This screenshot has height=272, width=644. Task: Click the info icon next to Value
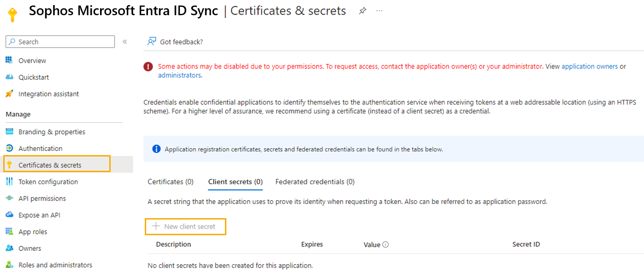coord(385,245)
